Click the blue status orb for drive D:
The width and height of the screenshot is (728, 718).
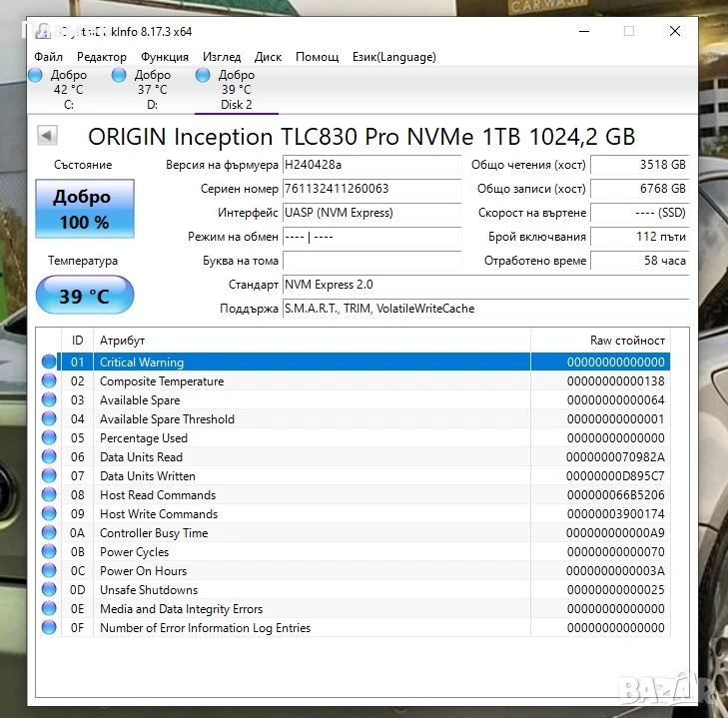119,75
